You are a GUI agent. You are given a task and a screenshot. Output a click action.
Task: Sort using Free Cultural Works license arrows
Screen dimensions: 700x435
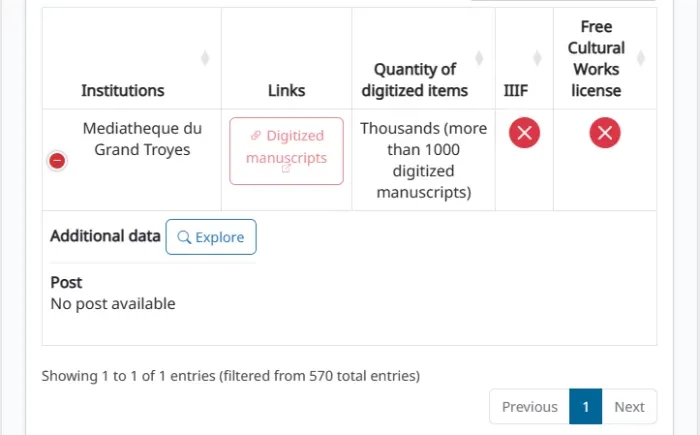click(x=641, y=58)
